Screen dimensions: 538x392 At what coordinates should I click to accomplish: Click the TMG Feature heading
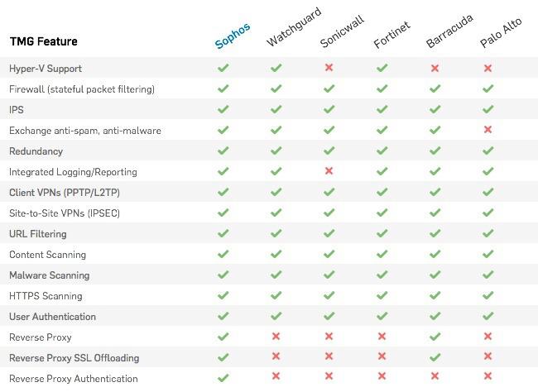[44, 41]
